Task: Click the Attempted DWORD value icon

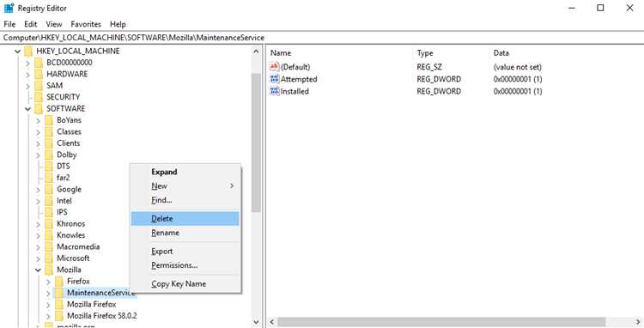Action: (x=275, y=79)
